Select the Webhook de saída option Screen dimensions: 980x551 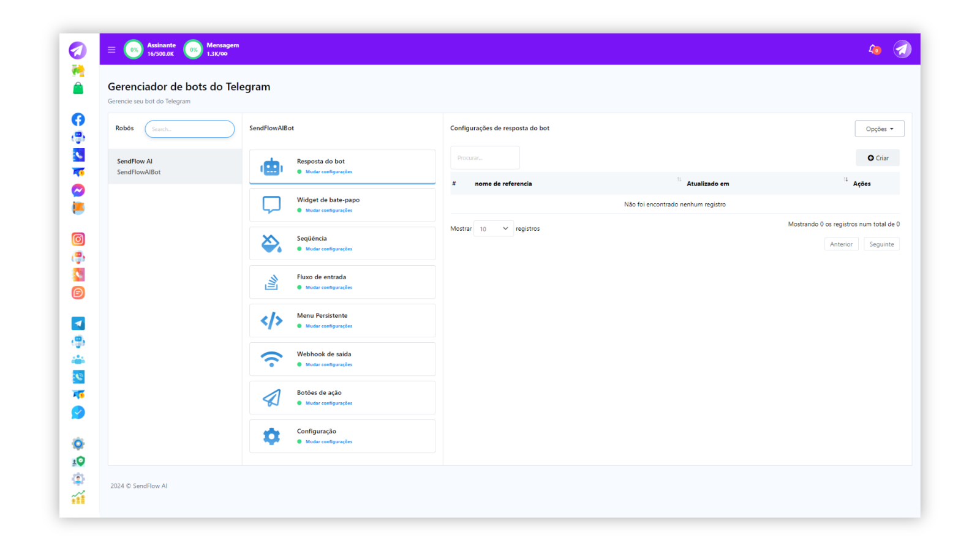[342, 359]
